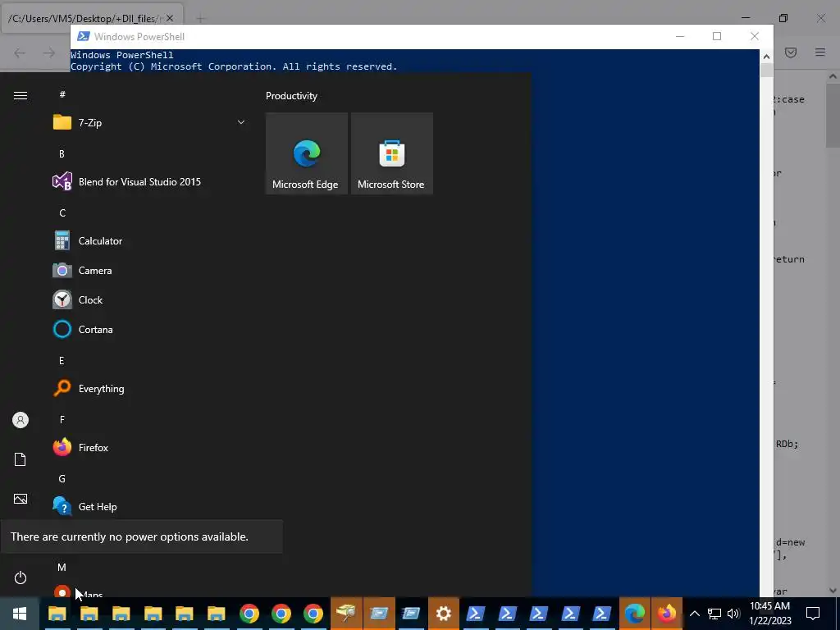840x630 pixels.
Task: Click the Pocket icon in Firefox toolbar
Action: [791, 52]
